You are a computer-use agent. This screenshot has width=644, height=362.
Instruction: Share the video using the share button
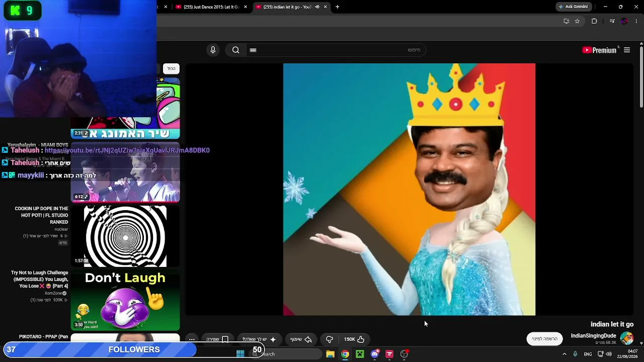[x=301, y=339]
